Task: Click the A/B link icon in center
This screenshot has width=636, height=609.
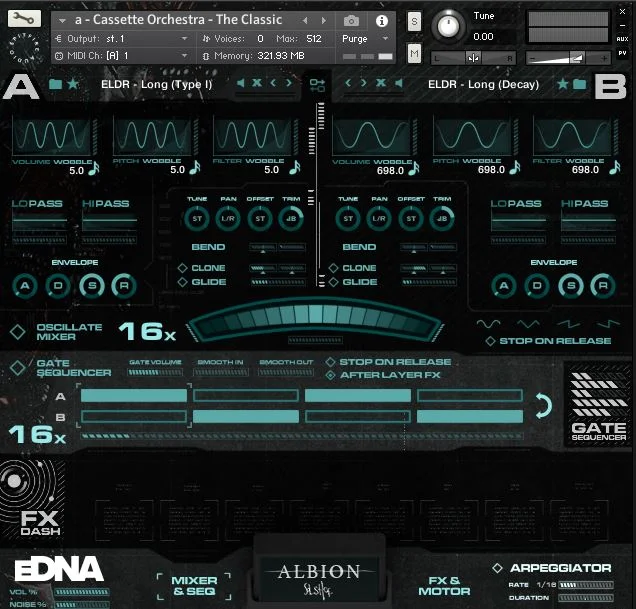Action: coord(317,85)
